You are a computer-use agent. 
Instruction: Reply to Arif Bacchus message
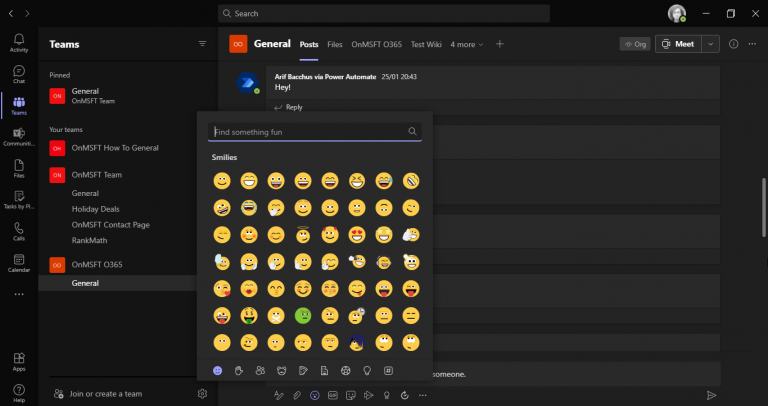click(288, 107)
